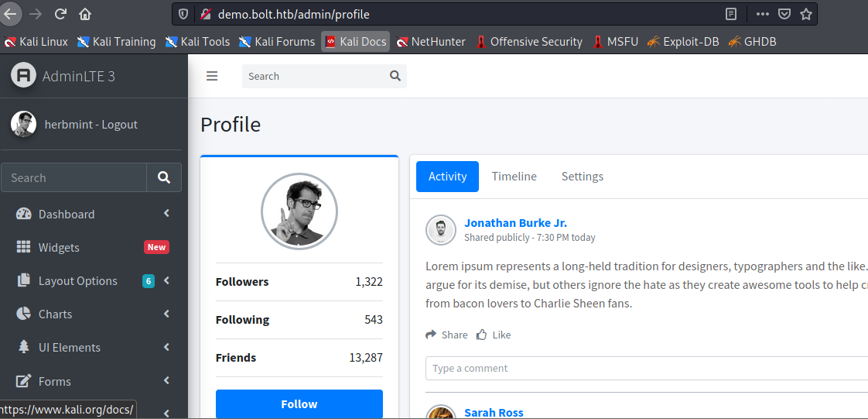Bookmark this page with star icon
The image size is (868, 419).
806,14
